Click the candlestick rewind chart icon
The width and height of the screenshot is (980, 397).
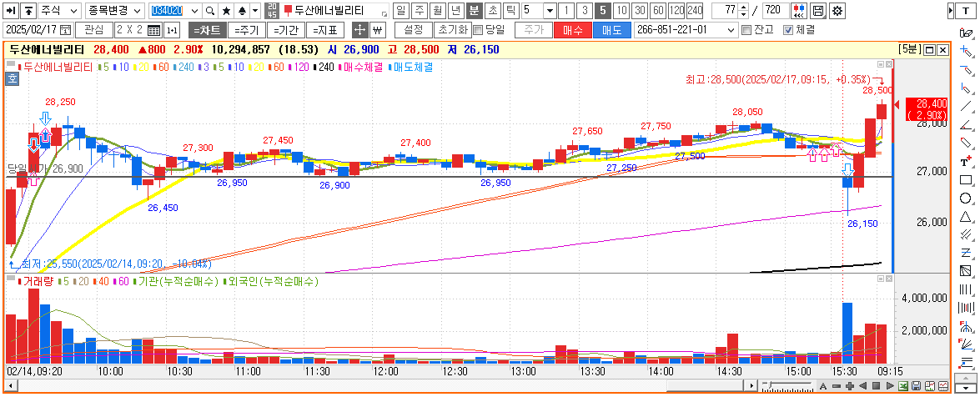(798, 11)
